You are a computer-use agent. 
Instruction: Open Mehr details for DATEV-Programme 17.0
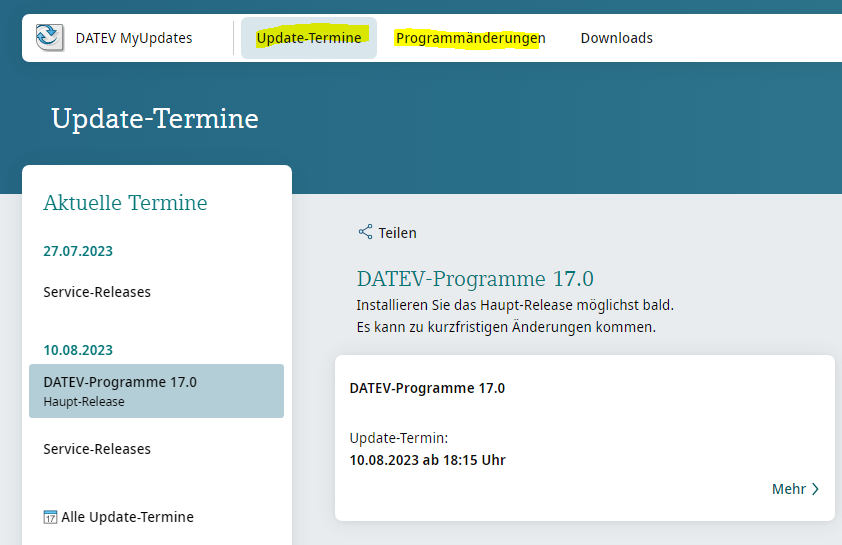tap(795, 489)
